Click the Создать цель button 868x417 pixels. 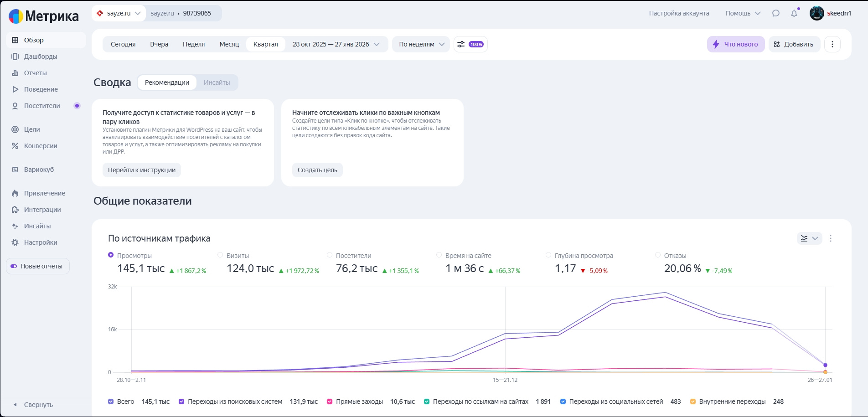point(317,170)
